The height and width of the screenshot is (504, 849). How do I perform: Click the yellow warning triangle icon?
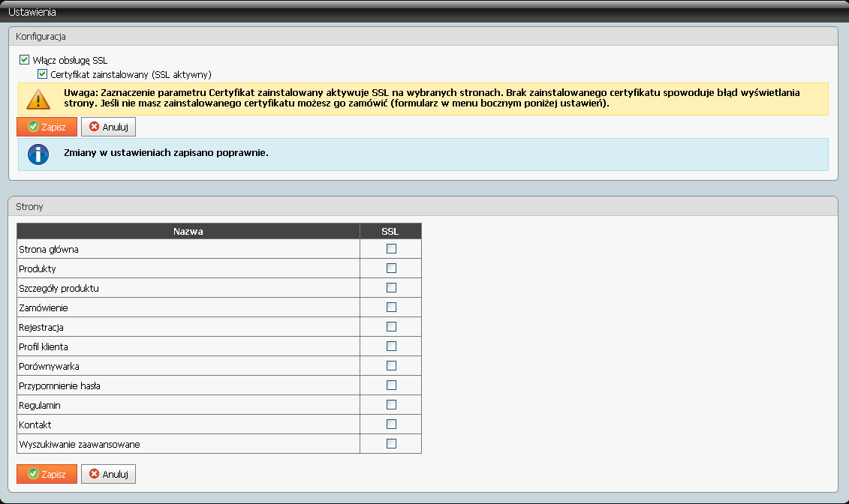coord(38,99)
